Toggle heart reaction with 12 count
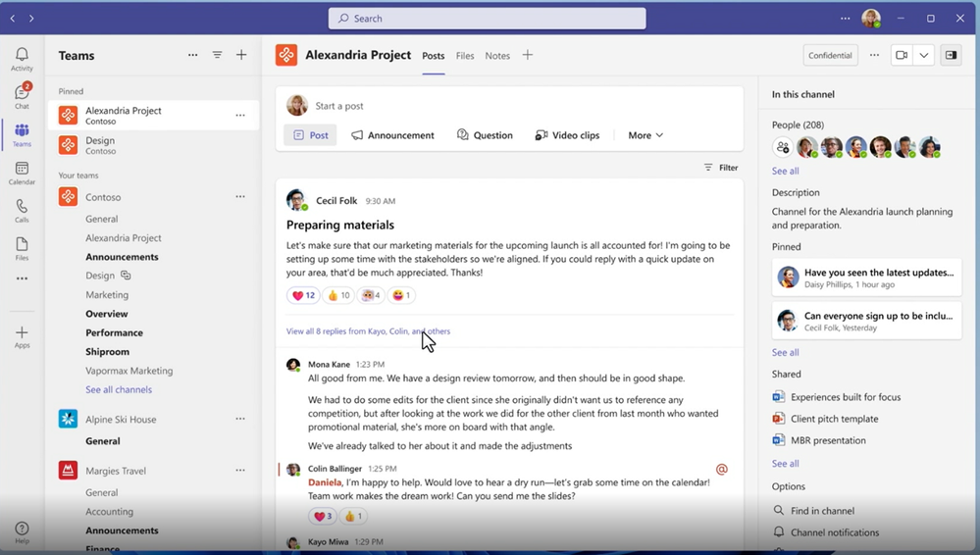Viewport: 980px width, 555px height. pos(303,295)
